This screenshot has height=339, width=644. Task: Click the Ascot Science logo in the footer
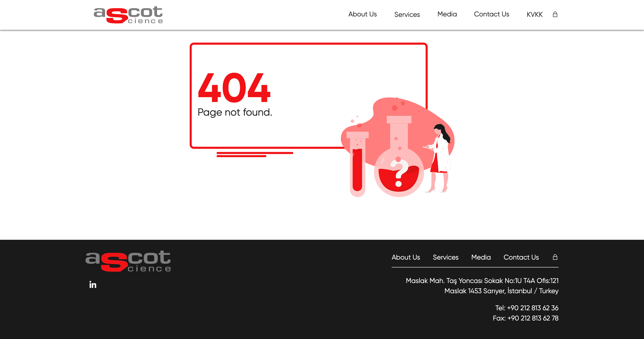128,261
